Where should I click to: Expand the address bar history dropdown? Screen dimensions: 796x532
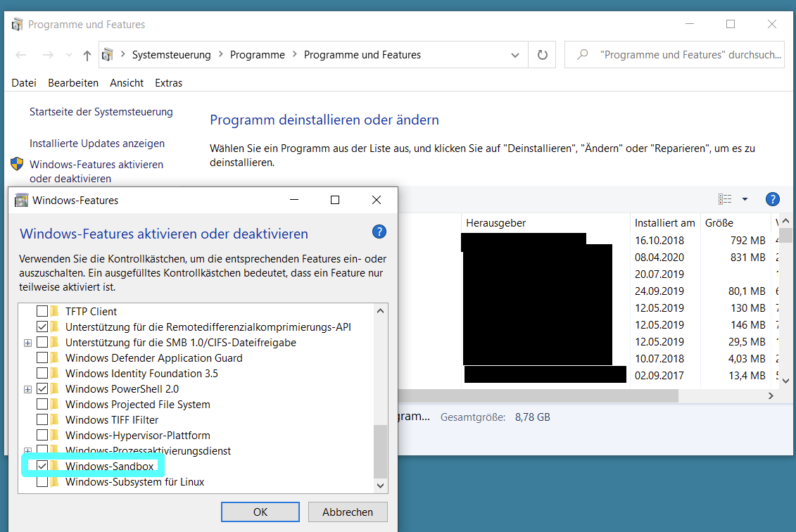click(x=514, y=55)
